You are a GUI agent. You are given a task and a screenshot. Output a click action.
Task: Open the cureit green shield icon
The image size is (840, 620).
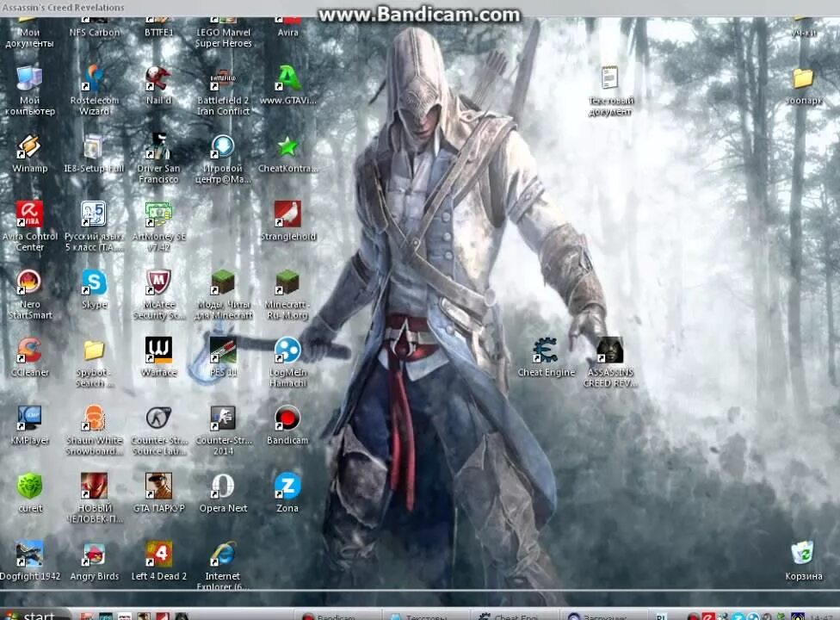tap(29, 487)
